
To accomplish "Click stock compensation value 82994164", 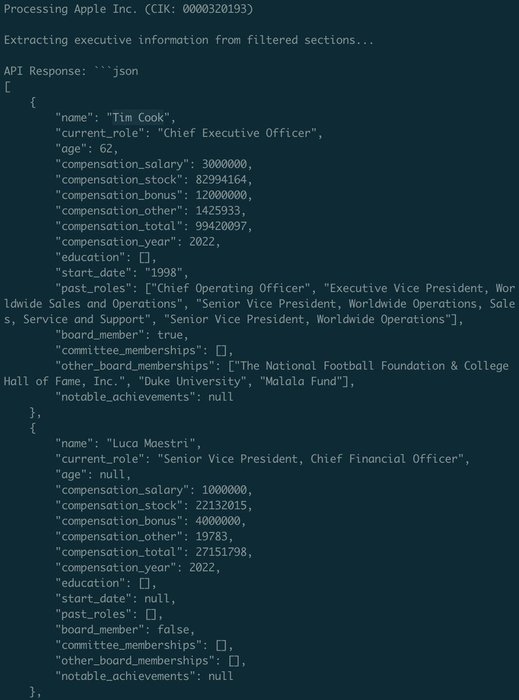I will tap(221, 179).
